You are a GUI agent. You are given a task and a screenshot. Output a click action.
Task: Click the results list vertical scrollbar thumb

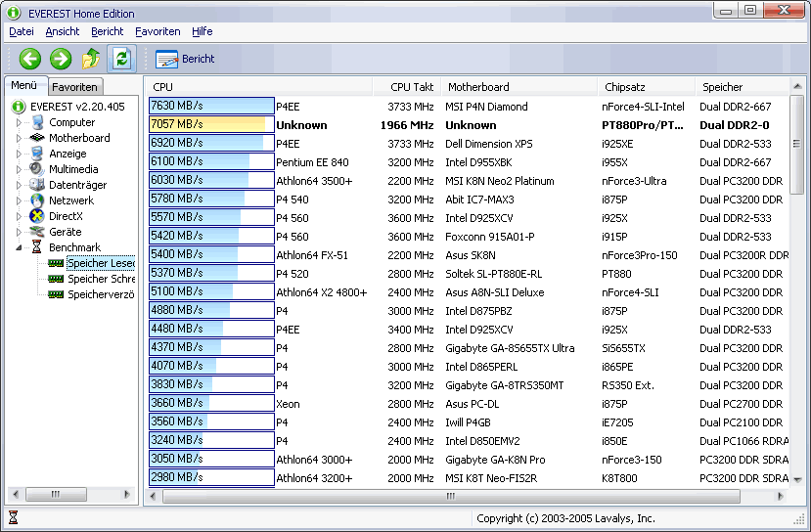[797, 144]
